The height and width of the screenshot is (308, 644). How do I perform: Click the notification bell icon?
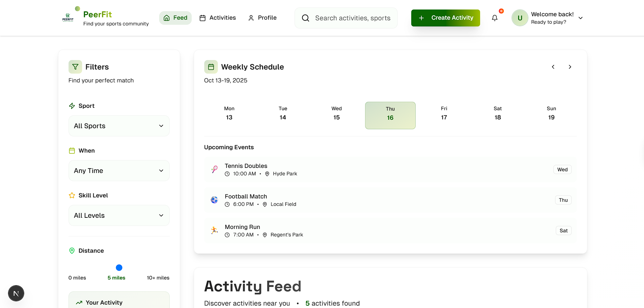point(494,18)
